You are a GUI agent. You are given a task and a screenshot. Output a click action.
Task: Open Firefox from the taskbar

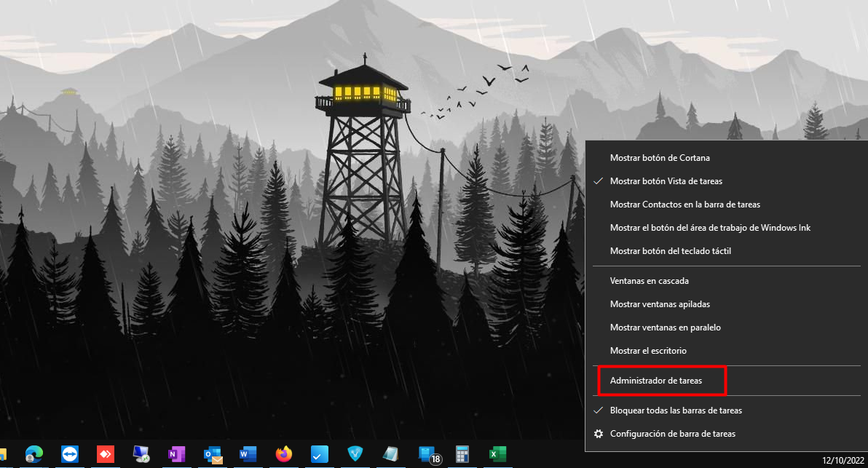coord(284,454)
